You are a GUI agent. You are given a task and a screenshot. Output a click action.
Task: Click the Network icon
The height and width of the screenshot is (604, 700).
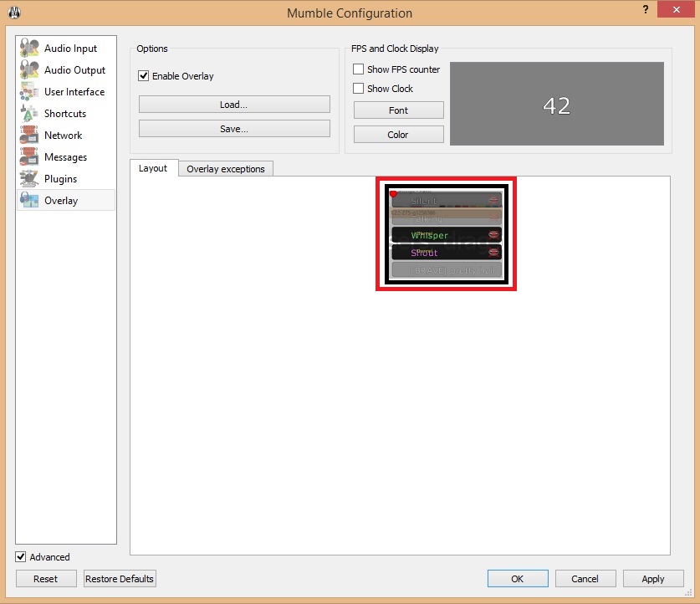click(29, 135)
